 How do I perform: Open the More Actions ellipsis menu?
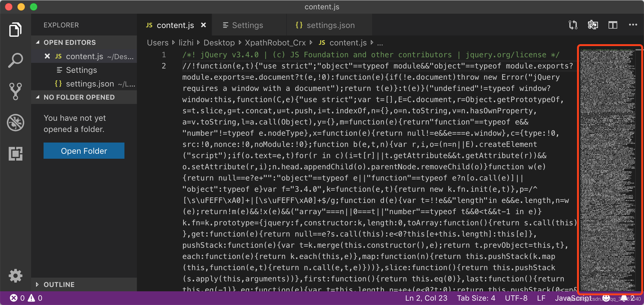point(633,25)
